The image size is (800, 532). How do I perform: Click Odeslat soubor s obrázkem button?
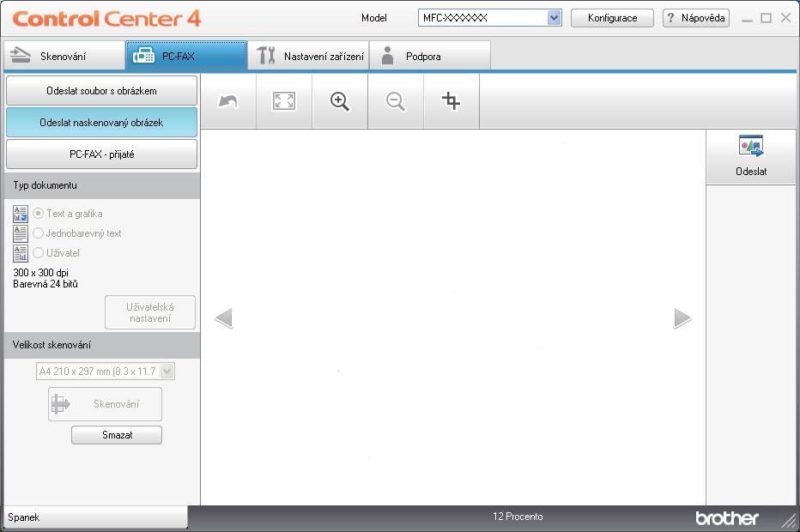pyautogui.click(x=101, y=91)
